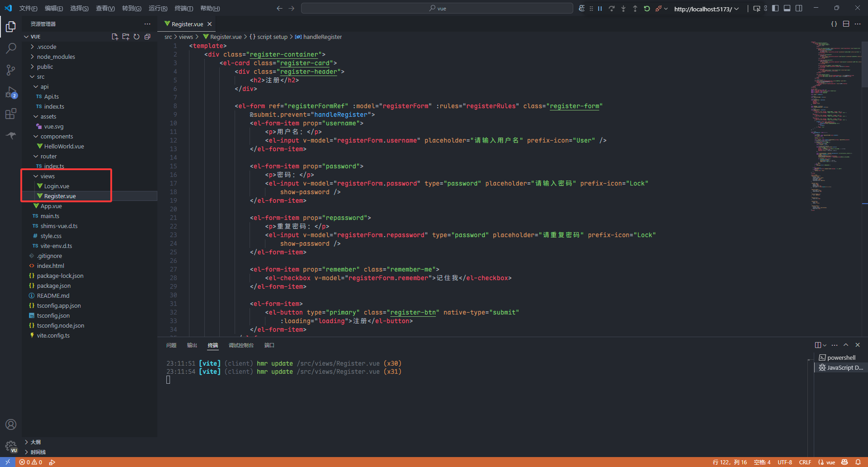Restart the debug session
Screen dimensions: 868x467
[647, 9]
